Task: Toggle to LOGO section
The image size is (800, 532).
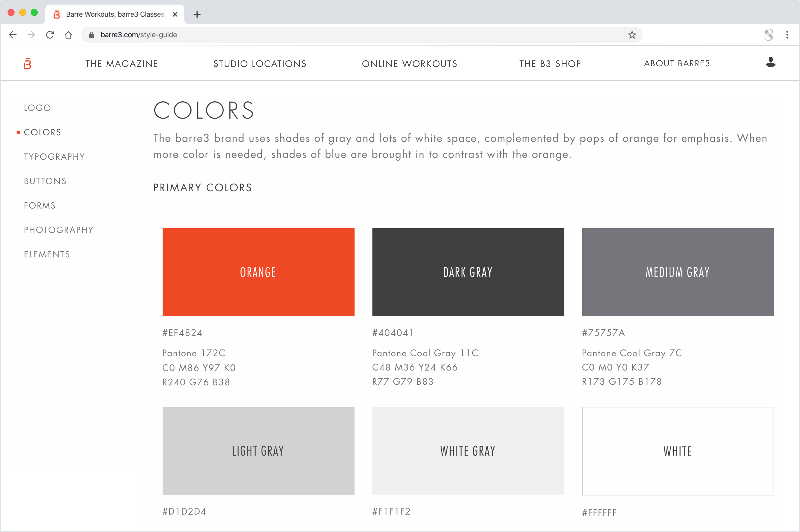Action: click(x=37, y=107)
